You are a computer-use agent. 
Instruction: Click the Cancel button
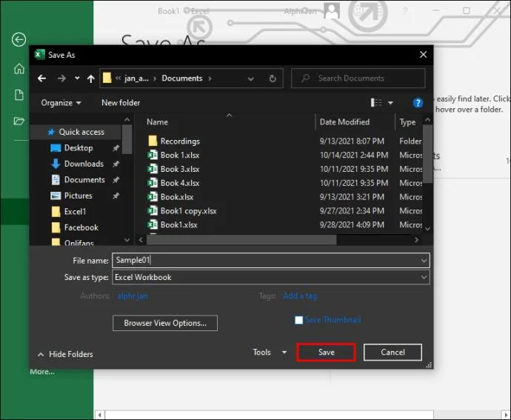393,352
